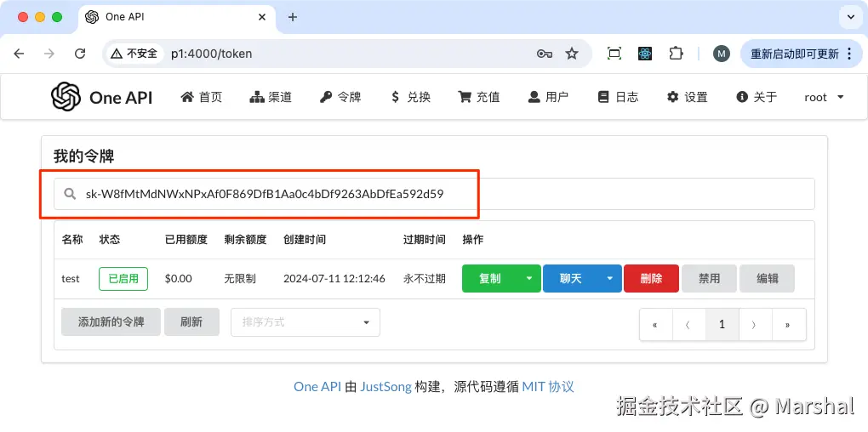Click the magnifier icon in search box
This screenshot has height=432, width=868.
[70, 194]
